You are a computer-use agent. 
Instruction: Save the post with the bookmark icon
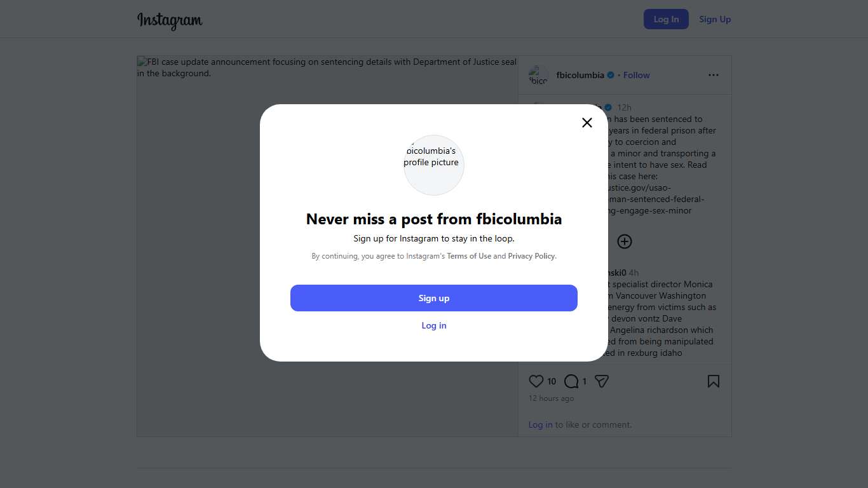click(714, 381)
